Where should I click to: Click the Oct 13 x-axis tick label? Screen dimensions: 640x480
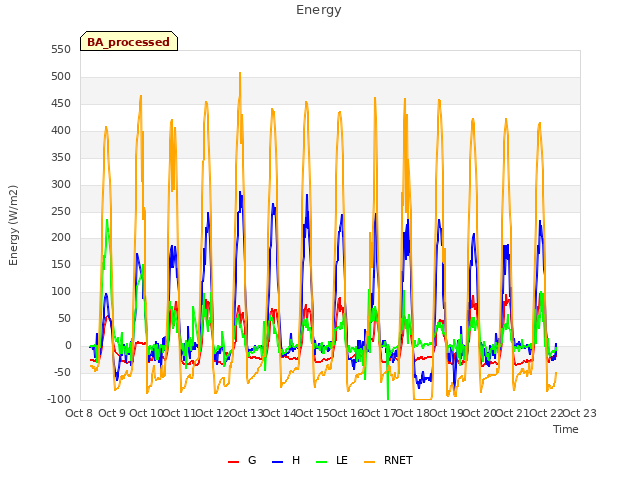(246, 413)
